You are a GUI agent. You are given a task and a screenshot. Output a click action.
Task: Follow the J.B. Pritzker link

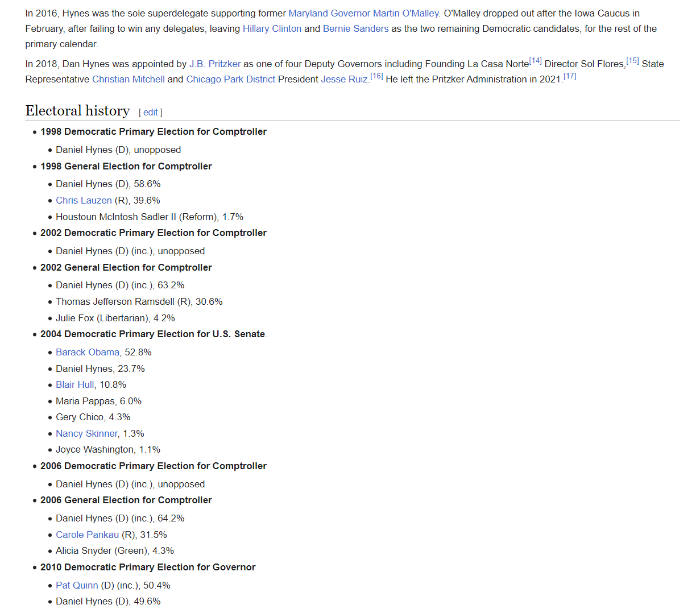point(215,64)
